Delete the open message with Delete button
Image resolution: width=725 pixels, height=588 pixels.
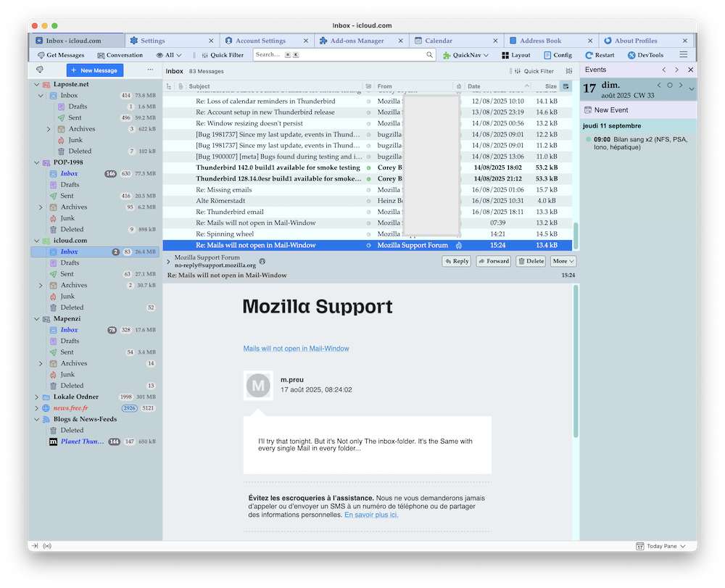(x=531, y=261)
